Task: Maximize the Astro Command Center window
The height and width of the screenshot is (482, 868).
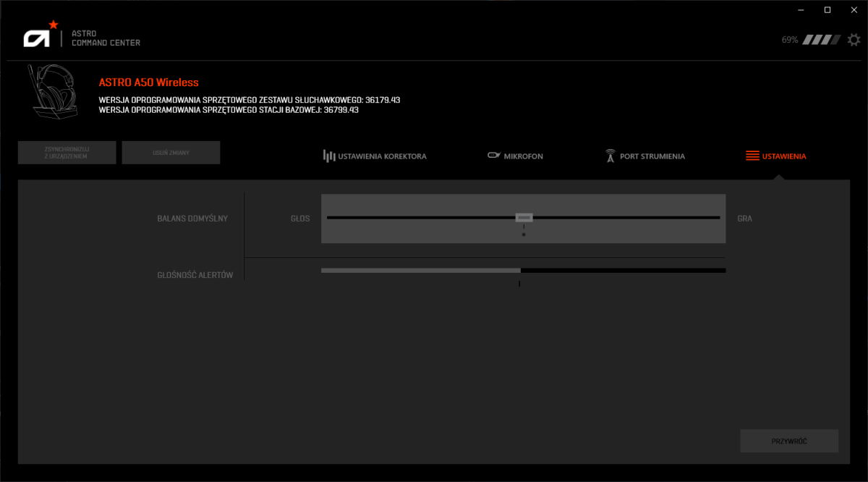Action: (x=827, y=9)
